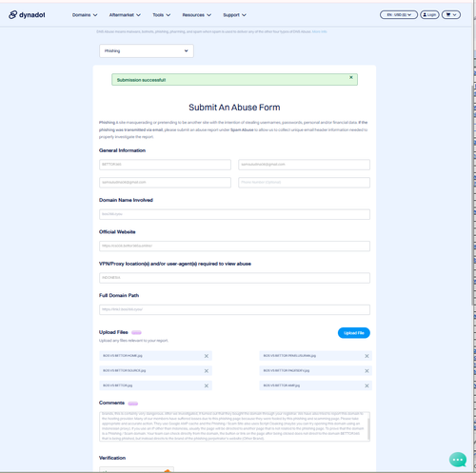The image size is (476, 473).
Task: Click the Comments text area scrollbar
Action: pos(368,428)
